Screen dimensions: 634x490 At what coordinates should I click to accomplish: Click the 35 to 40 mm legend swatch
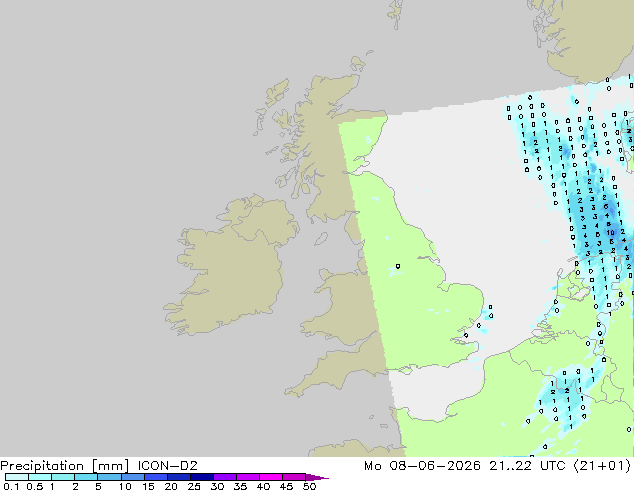coord(247,477)
